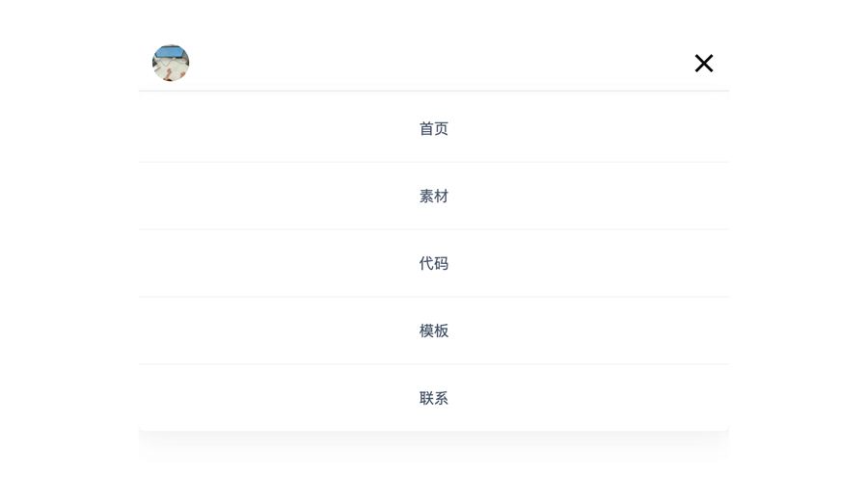Image resolution: width=868 pixels, height=503 pixels.
Task: Click the first menu row, 首页
Action: pyautogui.click(x=434, y=128)
